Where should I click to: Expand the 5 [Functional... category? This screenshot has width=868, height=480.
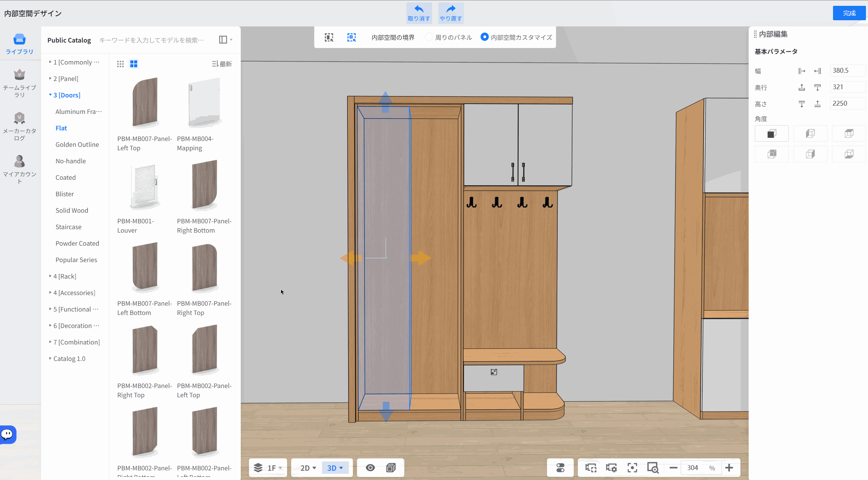tap(74, 309)
